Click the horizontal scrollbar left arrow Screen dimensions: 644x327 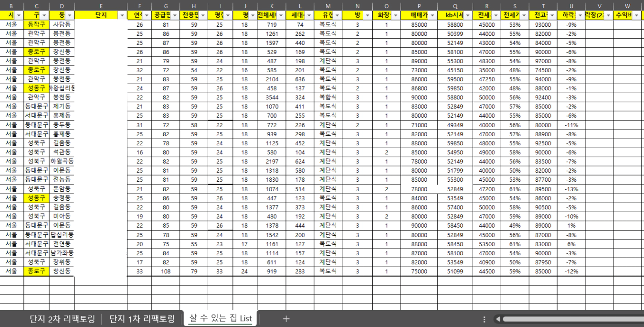497,319
